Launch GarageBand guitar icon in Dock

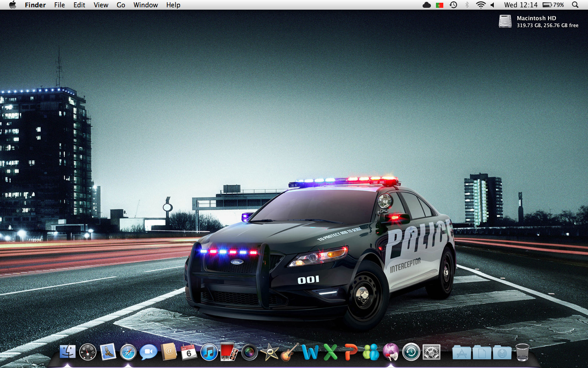point(290,352)
